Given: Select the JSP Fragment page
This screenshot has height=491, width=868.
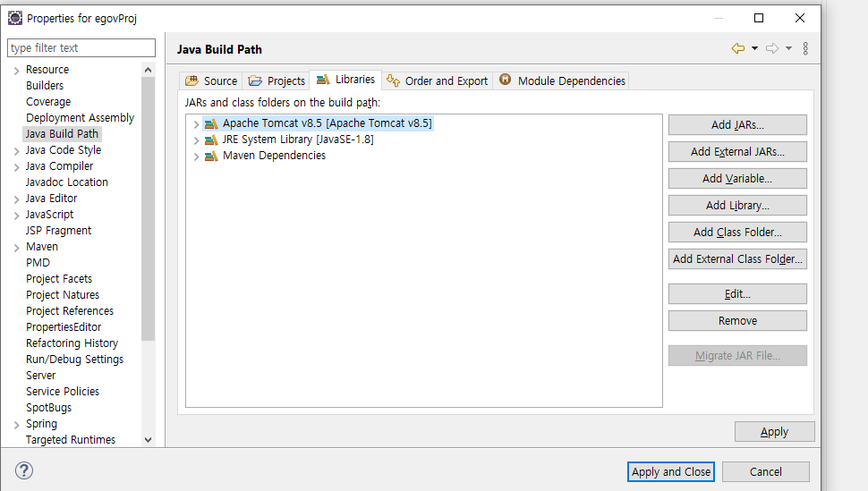Looking at the screenshot, I should tap(58, 230).
